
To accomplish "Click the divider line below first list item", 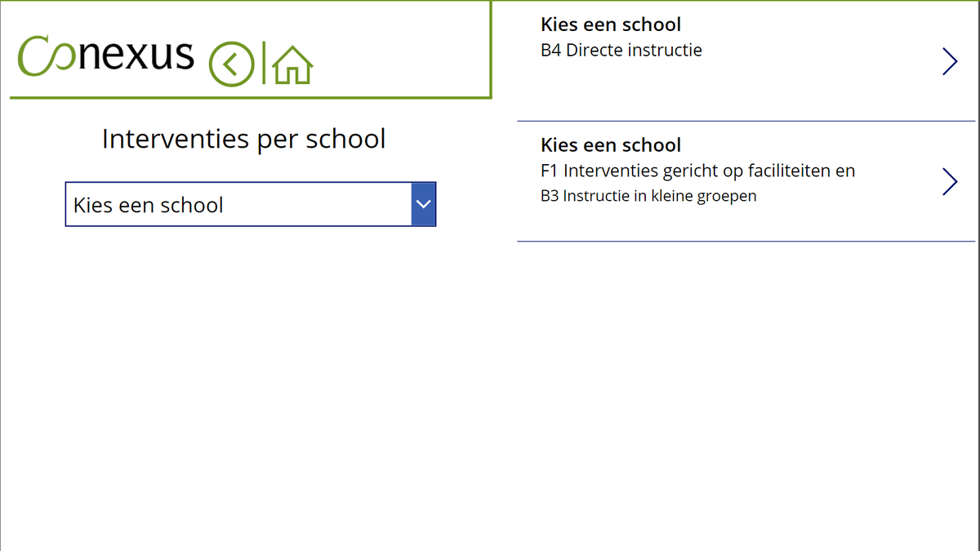I will [x=746, y=121].
